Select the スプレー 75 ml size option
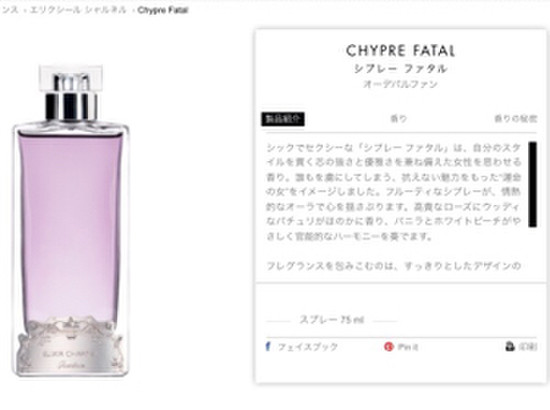Viewport: 550px width, 410px height. (x=331, y=320)
